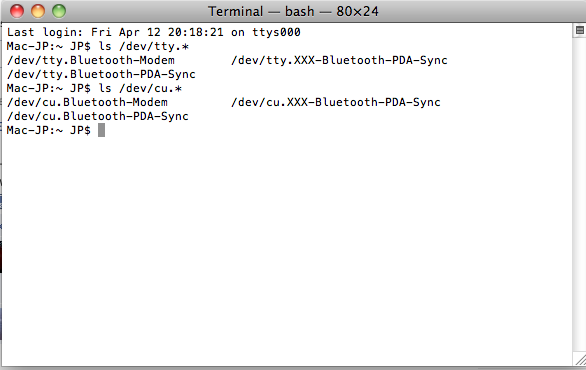The width and height of the screenshot is (586, 370).
Task: Click the window title 'Terminal — bash — 80×24'
Action: [x=293, y=11]
